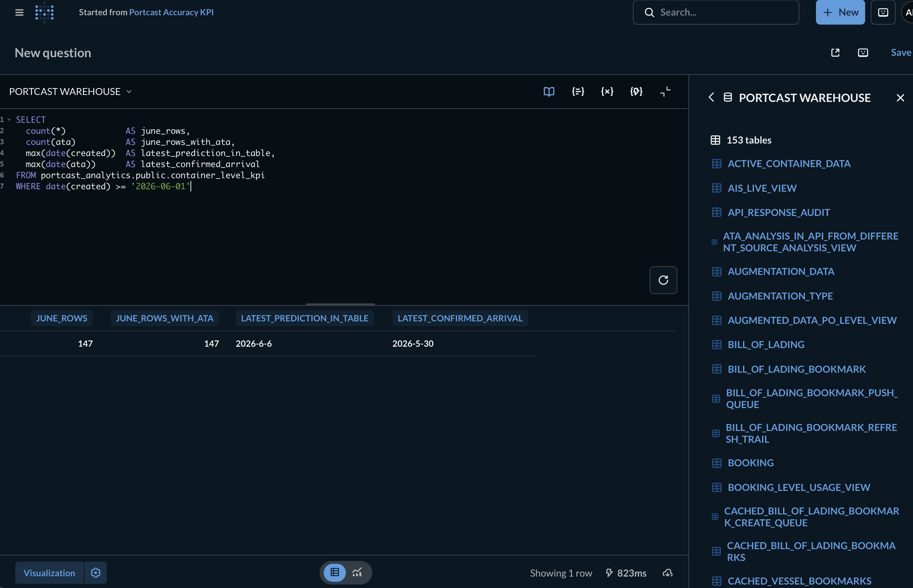Click the Showing 1 row status text
This screenshot has width=913, height=588.
coord(561,573)
